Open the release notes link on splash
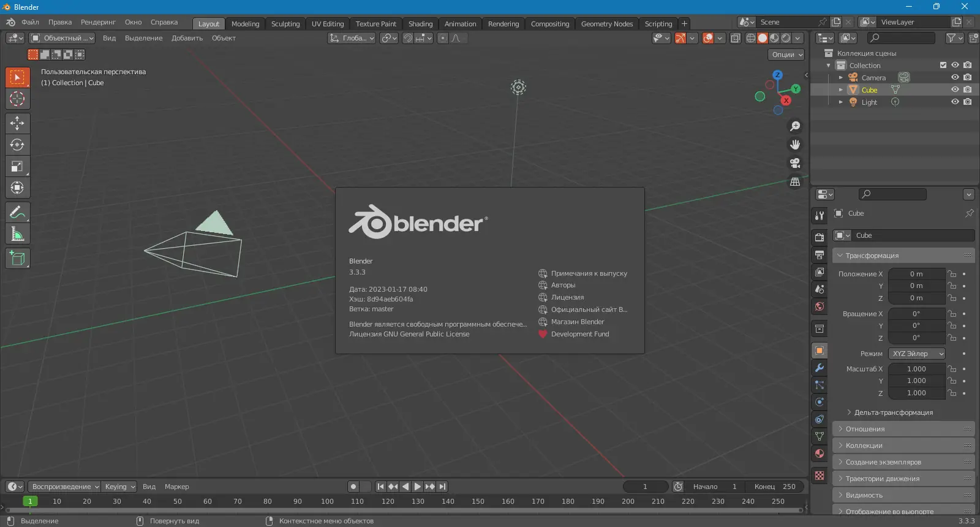This screenshot has height=527, width=980. (x=583, y=273)
